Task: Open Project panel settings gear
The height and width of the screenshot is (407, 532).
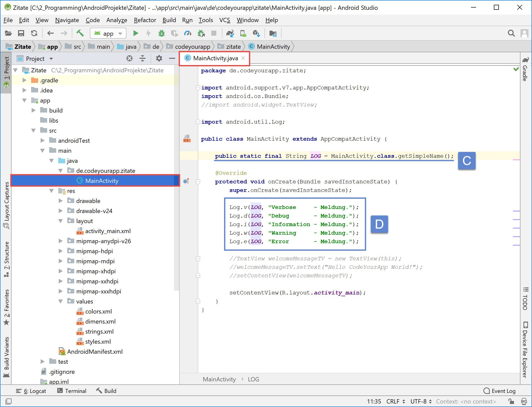Action: [x=159, y=59]
